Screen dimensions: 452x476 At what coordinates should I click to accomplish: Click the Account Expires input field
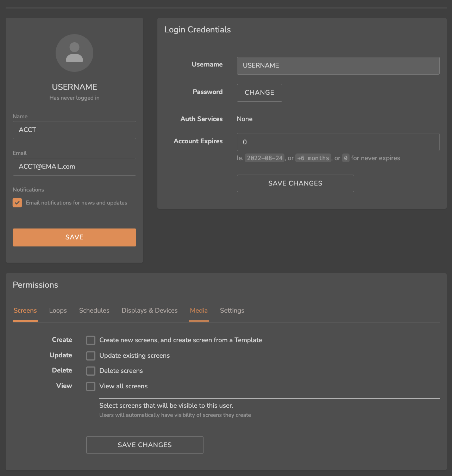click(338, 142)
